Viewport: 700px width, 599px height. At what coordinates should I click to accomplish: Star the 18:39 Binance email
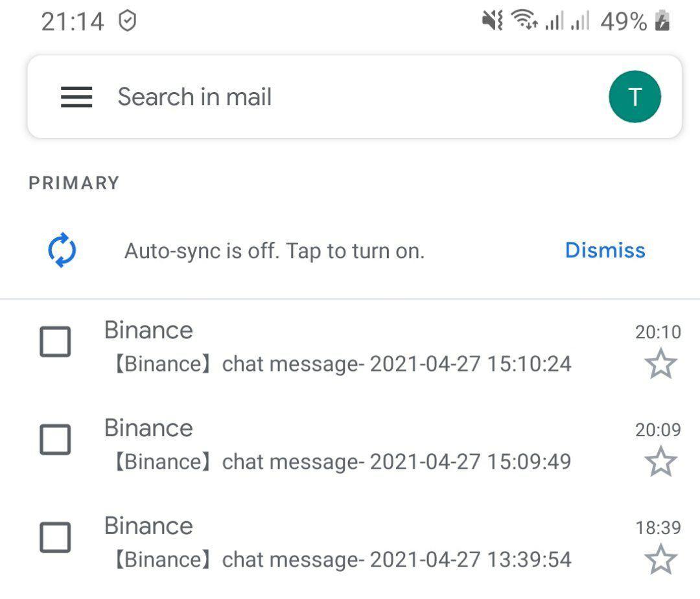660,559
